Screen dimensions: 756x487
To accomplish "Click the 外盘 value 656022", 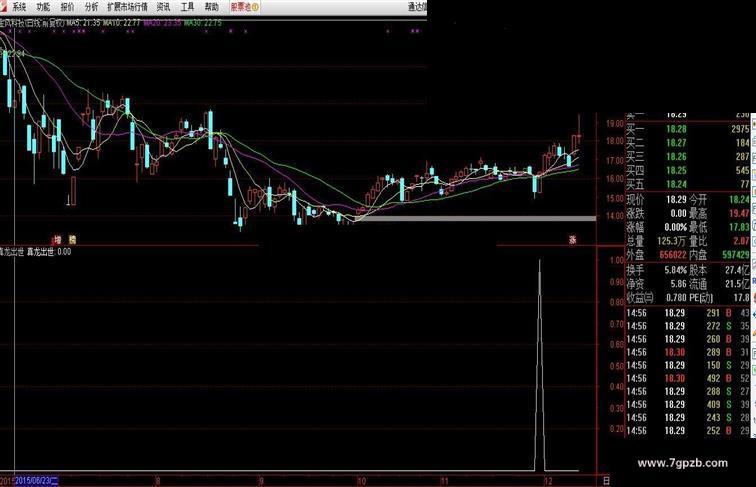I will click(x=673, y=255).
